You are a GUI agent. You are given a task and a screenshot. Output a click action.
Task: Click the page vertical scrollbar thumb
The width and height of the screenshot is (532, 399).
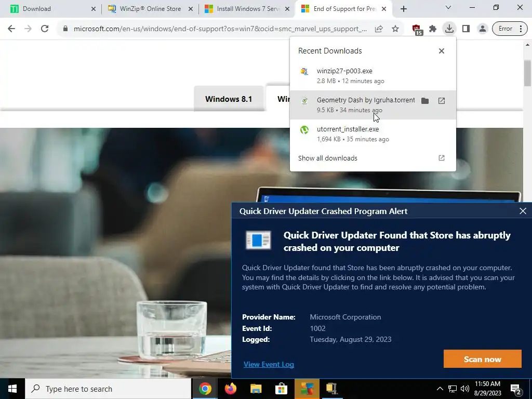click(x=528, y=73)
